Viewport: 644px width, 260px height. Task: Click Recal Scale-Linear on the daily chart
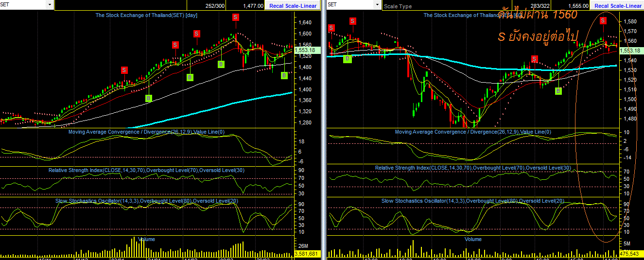point(292,6)
